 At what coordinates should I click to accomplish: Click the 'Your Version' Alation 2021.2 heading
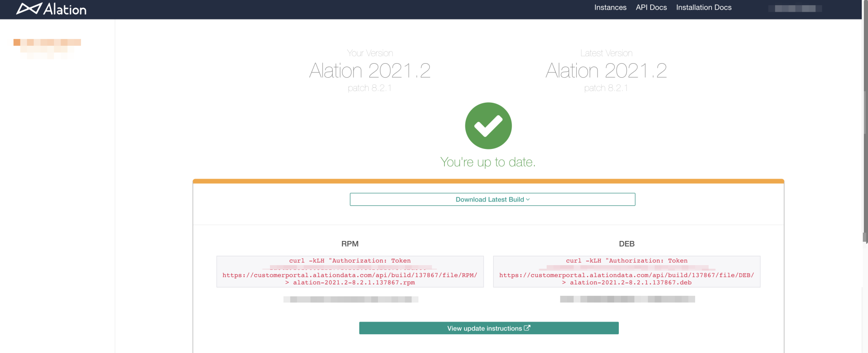tap(370, 70)
